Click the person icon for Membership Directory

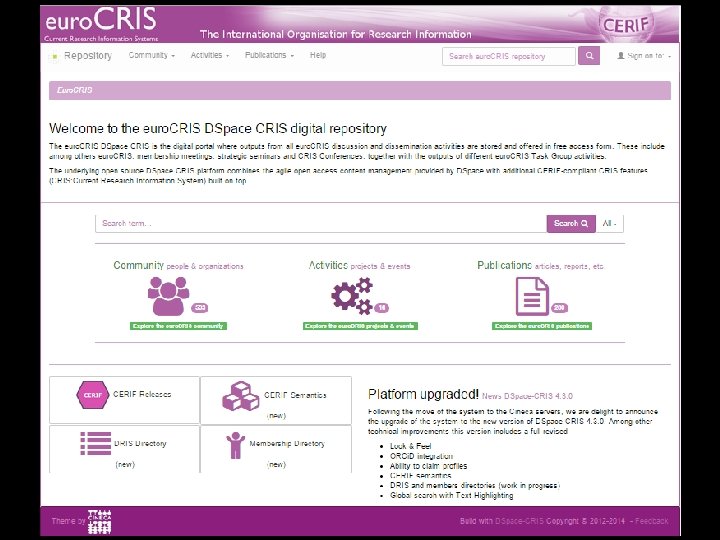pyautogui.click(x=235, y=445)
